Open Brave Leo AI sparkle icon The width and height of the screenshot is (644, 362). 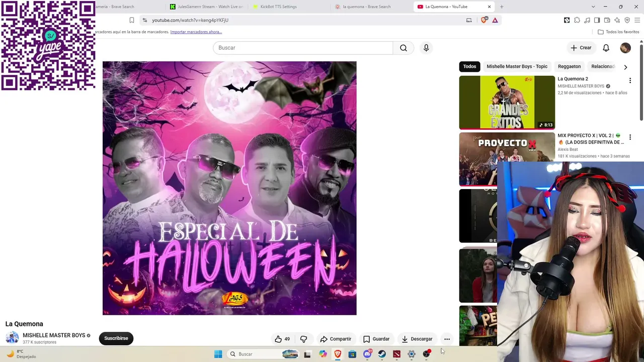(x=617, y=20)
